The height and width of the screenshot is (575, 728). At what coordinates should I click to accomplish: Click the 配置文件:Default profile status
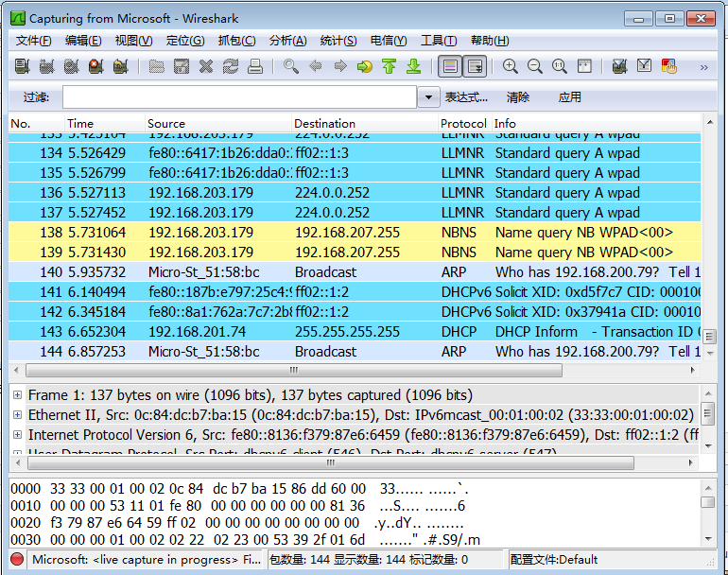coord(554,559)
